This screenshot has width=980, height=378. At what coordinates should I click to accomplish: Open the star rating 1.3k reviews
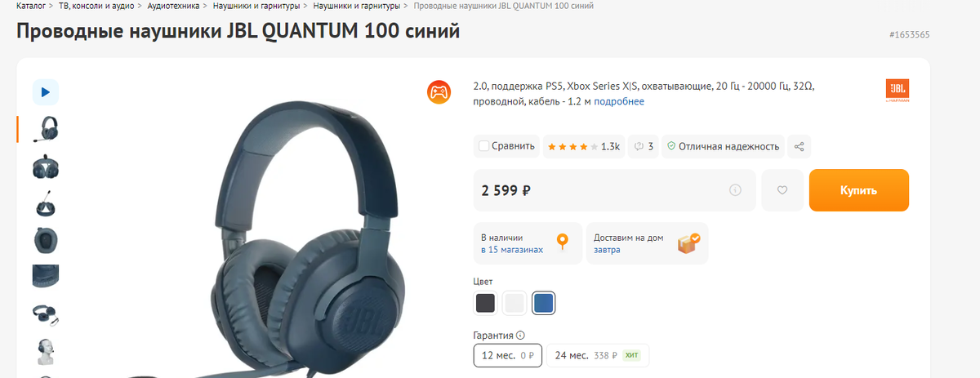tap(584, 147)
